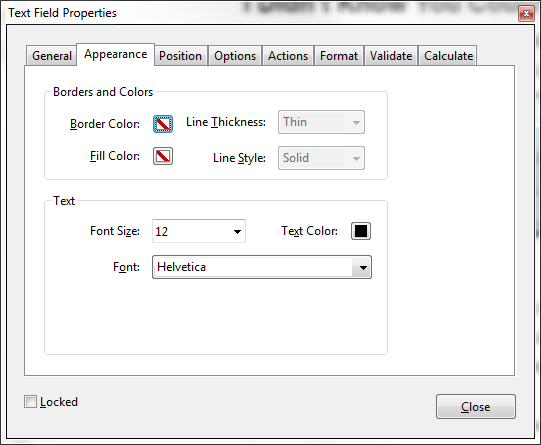Close dialog with red X icon
This screenshot has width=541, height=445.
tap(526, 13)
